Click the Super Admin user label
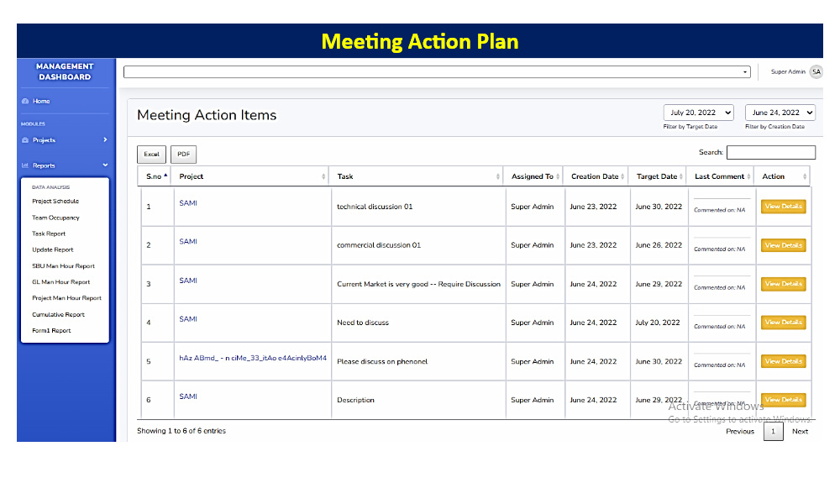Viewport: 840px width, 504px height. tap(788, 71)
